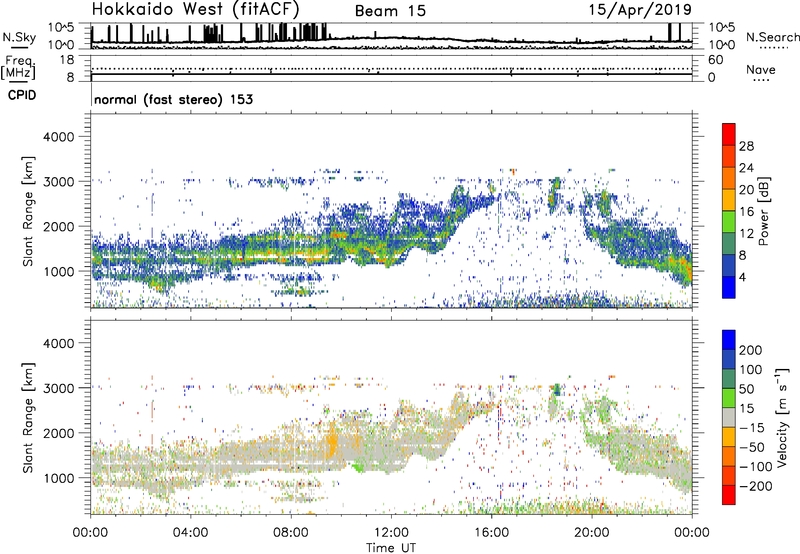
Task: Click the "4000" tick on the power panel
Action: tap(58, 137)
